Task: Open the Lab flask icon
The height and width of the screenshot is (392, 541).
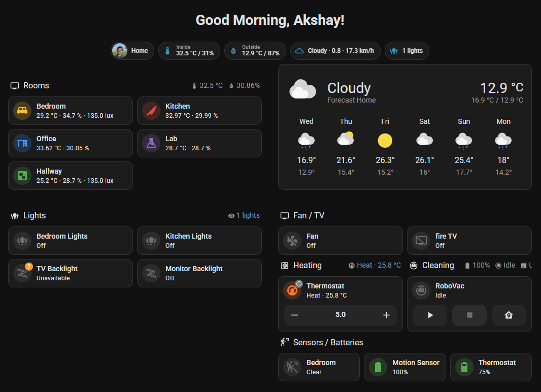Action: click(151, 143)
